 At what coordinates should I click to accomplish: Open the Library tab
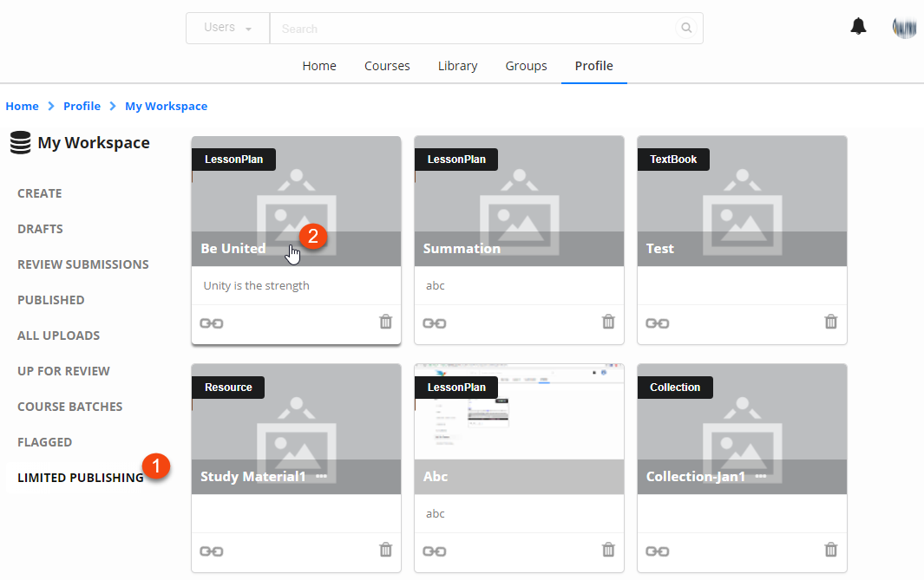457,66
